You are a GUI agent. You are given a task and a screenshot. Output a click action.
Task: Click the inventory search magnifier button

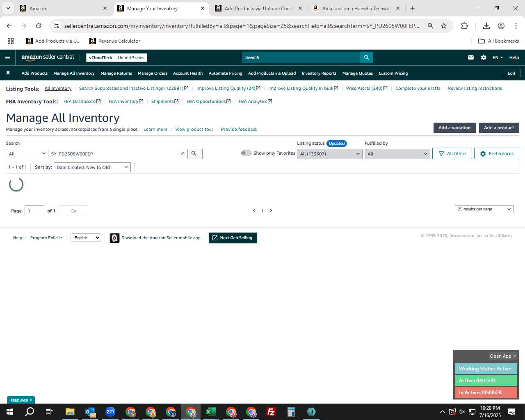194,153
